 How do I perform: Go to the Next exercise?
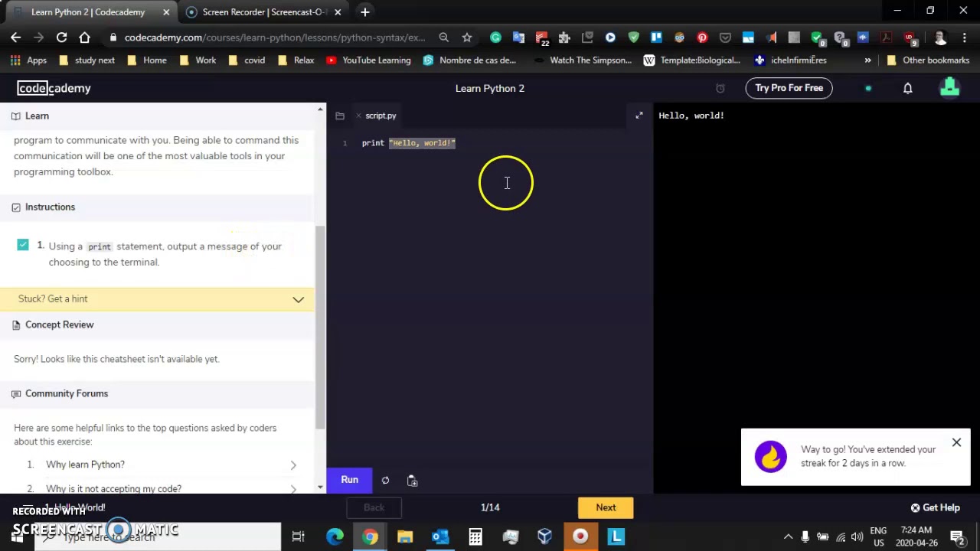click(x=606, y=507)
